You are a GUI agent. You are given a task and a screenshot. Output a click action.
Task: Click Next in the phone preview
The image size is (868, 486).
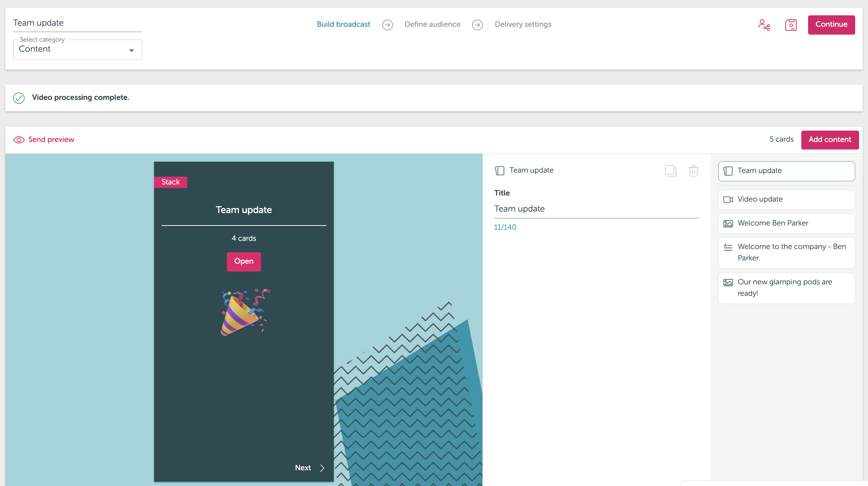[x=303, y=468]
